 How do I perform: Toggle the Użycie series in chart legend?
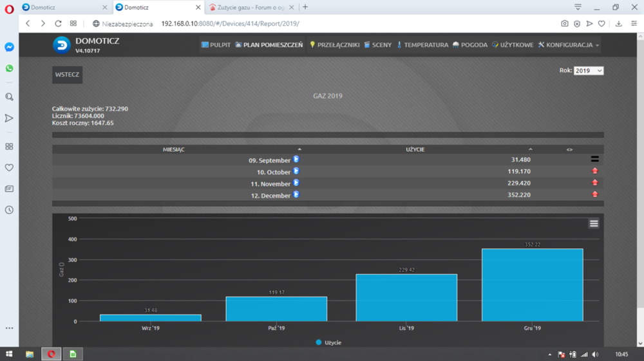pos(328,342)
